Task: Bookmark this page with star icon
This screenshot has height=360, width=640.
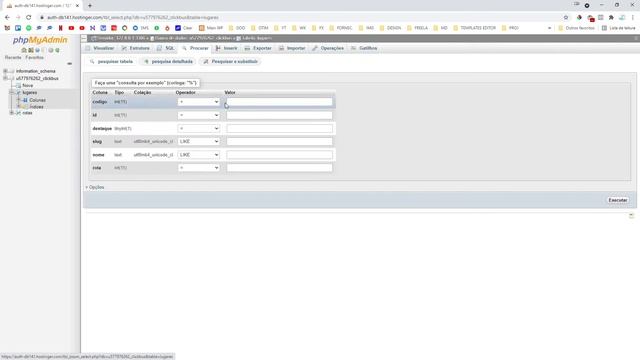Action: pyautogui.click(x=566, y=18)
